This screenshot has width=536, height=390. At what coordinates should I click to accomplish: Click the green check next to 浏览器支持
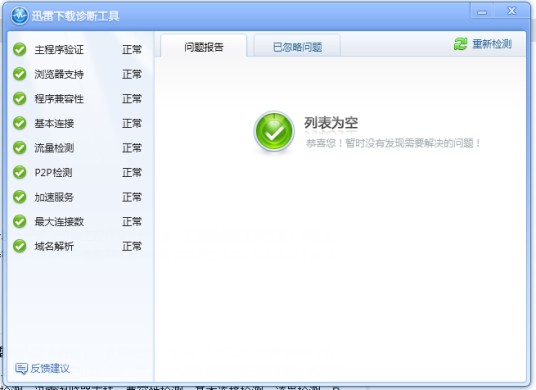click(19, 74)
